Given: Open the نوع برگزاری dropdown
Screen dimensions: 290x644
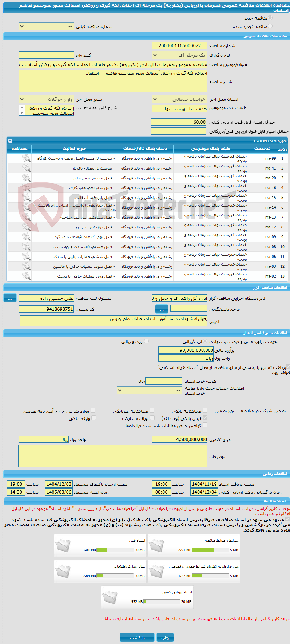Looking at the screenshot, I should [x=179, y=55].
